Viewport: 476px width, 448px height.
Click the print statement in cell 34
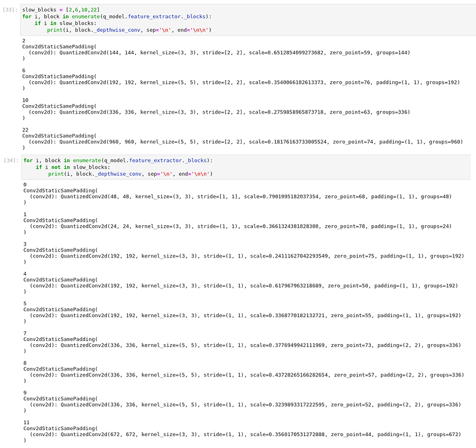point(130,174)
